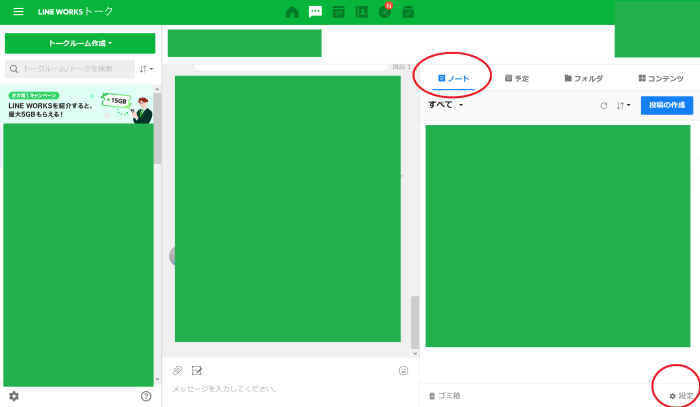This screenshot has height=407, width=700.
Task: Click the LINE WORKS トーク title
Action: [75, 12]
